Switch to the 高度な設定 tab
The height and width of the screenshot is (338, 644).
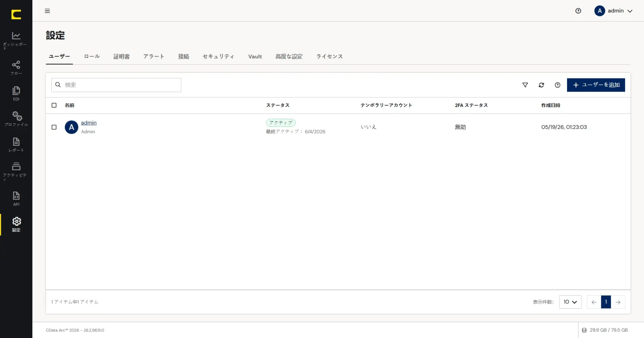click(x=289, y=57)
